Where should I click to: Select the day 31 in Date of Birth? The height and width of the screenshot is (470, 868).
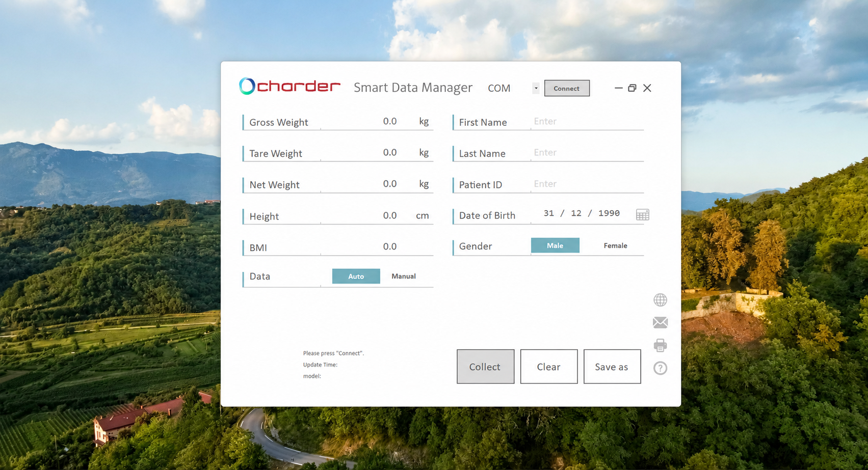pos(548,213)
